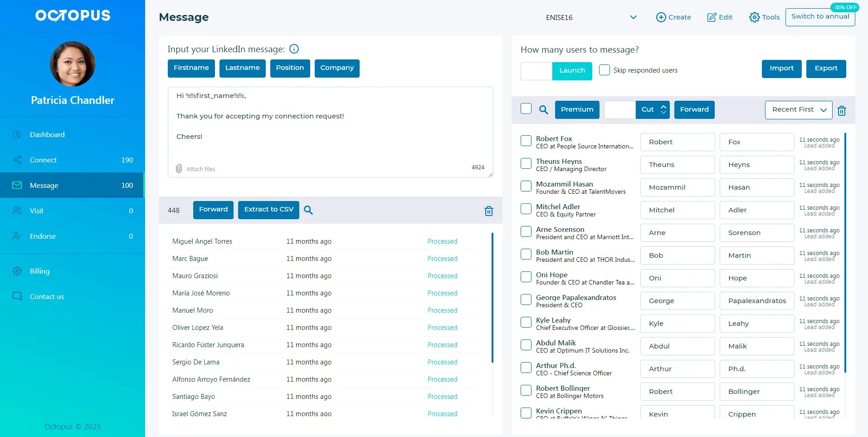
Task: Click the Attach files paperclip icon
Action: tap(179, 168)
